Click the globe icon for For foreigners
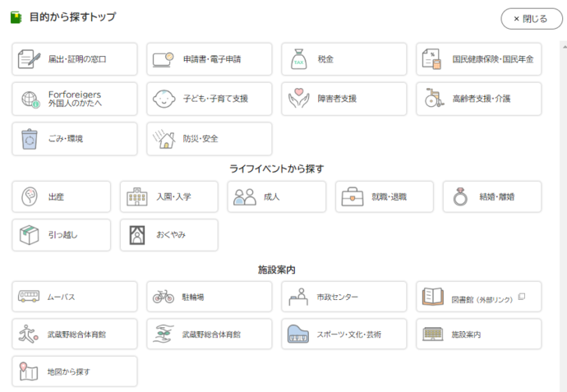 click(30, 99)
